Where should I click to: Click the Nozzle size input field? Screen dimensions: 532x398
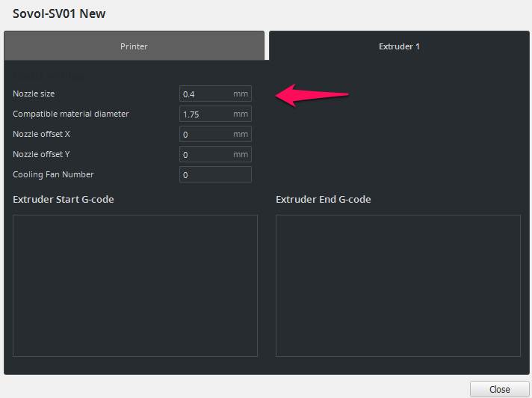tap(215, 94)
